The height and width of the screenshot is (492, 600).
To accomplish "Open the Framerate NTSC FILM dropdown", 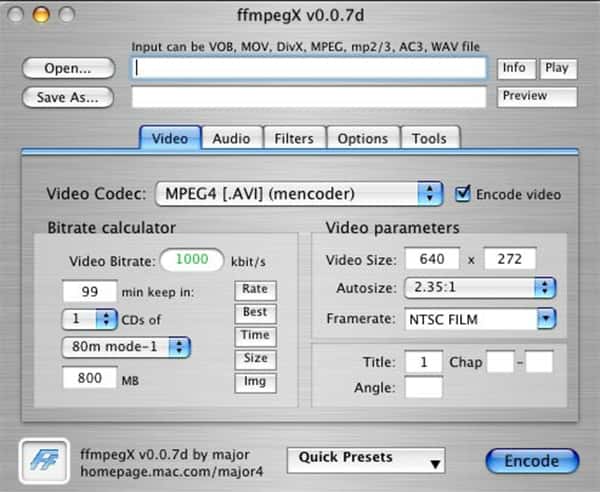I will [479, 319].
